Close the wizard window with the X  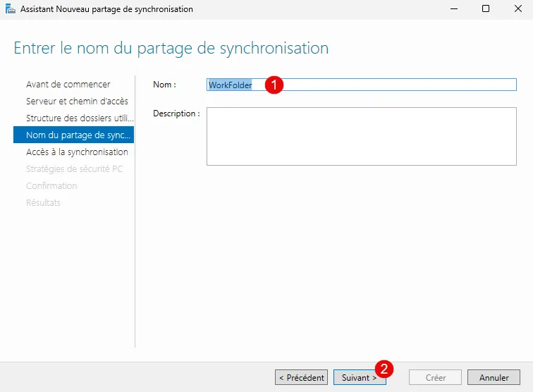(517, 9)
